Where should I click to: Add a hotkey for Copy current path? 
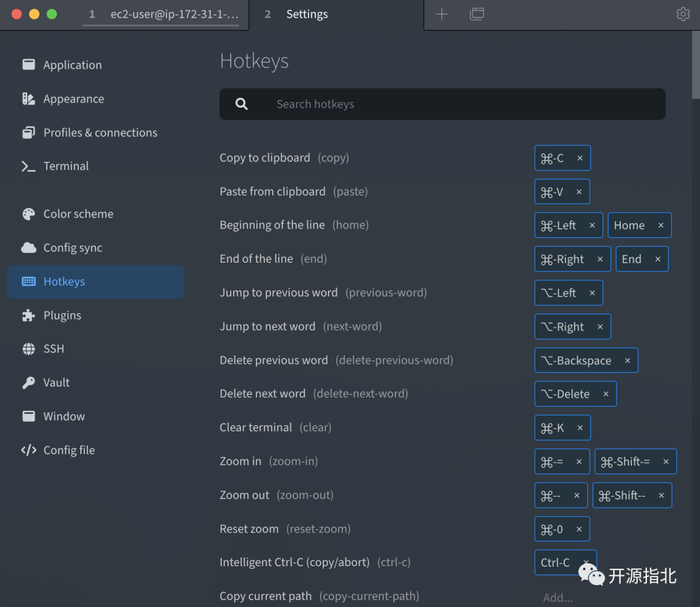[x=558, y=598]
